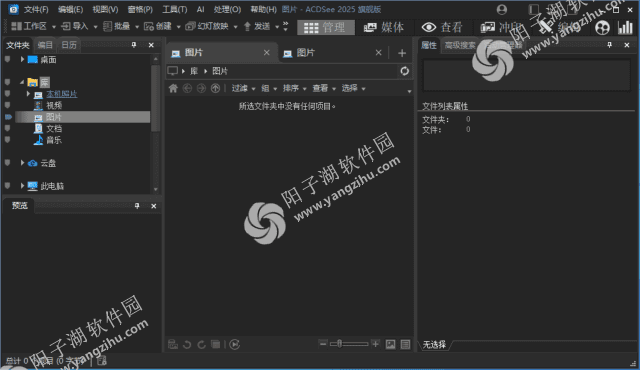Collapse the 库 library tree node

pyautogui.click(x=22, y=82)
